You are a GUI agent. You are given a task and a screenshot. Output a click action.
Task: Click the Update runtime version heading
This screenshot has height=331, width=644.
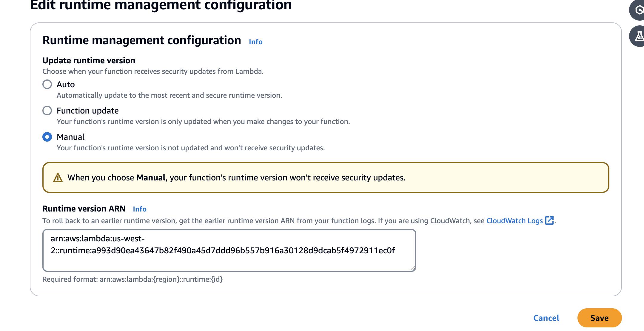coord(89,60)
